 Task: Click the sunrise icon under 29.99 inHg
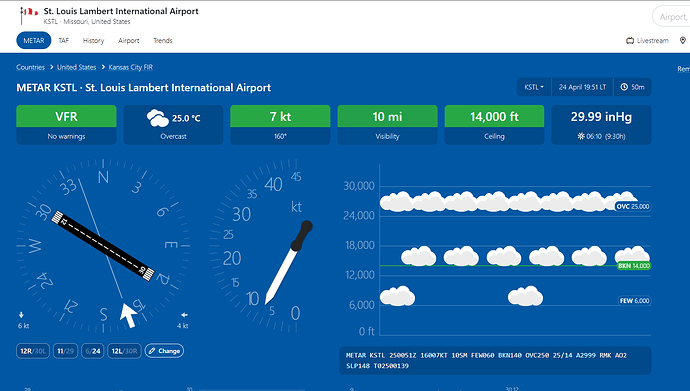[581, 136]
